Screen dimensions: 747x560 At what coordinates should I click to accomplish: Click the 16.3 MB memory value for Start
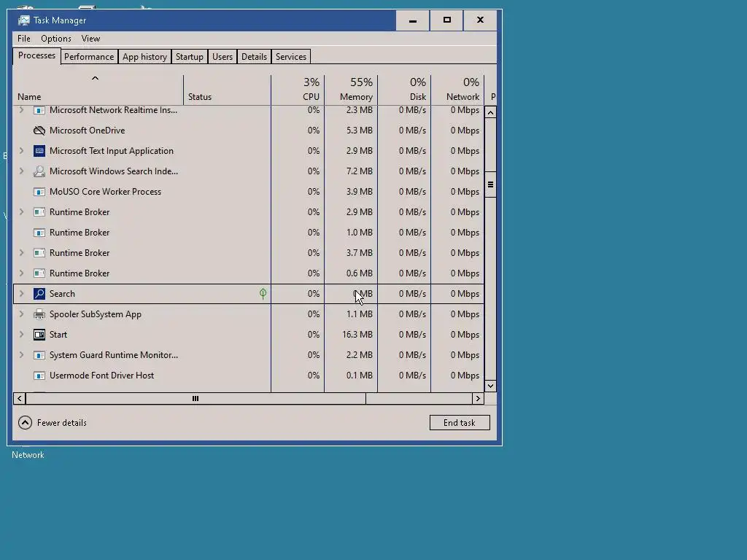tap(357, 335)
